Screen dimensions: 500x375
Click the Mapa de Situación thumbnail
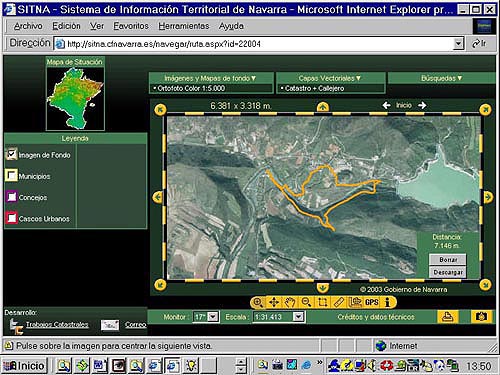coord(75,98)
